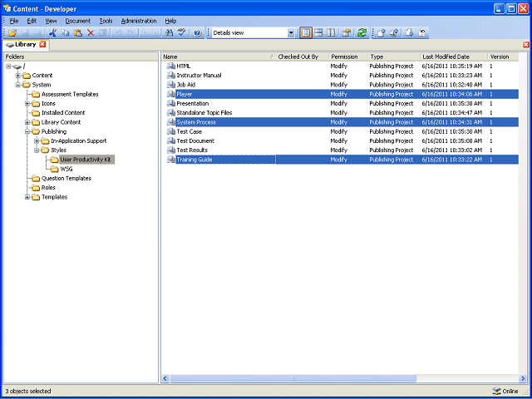Click the Open folder toolbar icon

12,33
